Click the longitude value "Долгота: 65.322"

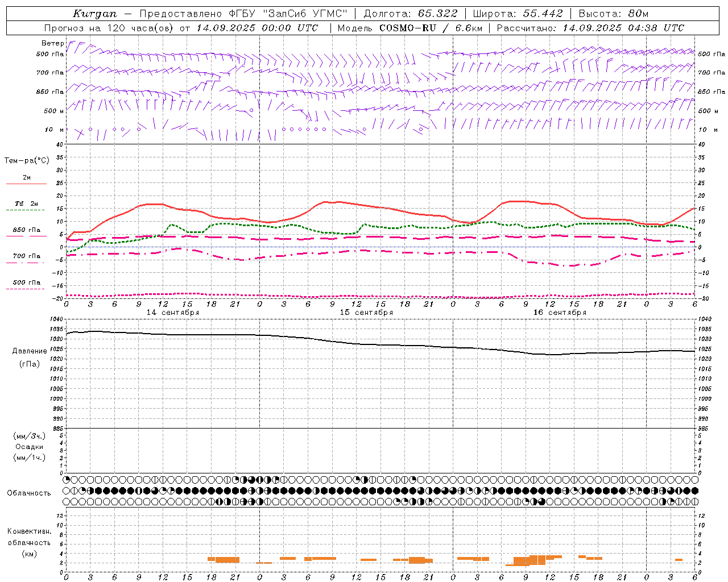411,14
